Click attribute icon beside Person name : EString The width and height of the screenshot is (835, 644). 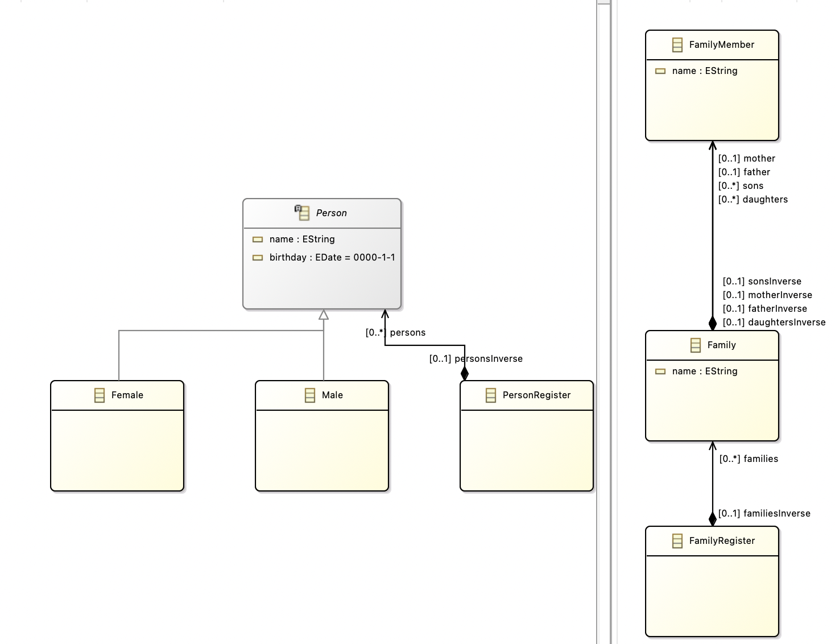[258, 240]
